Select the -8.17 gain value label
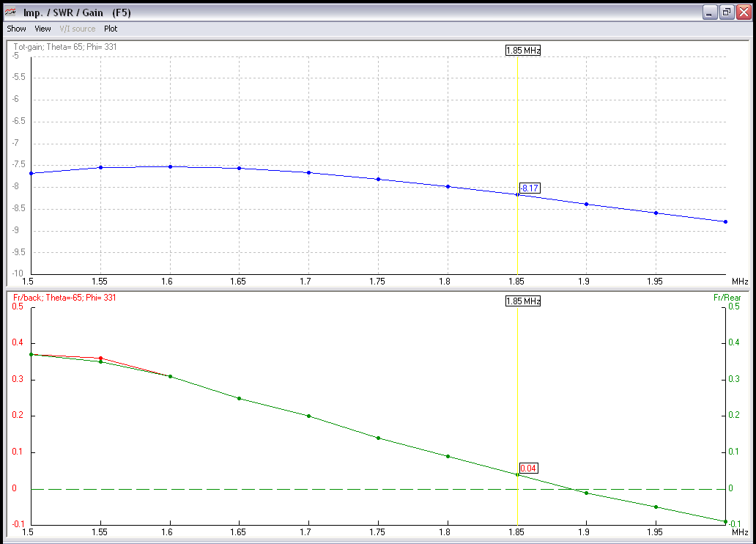Image resolution: width=756 pixels, height=544 pixels. point(530,188)
